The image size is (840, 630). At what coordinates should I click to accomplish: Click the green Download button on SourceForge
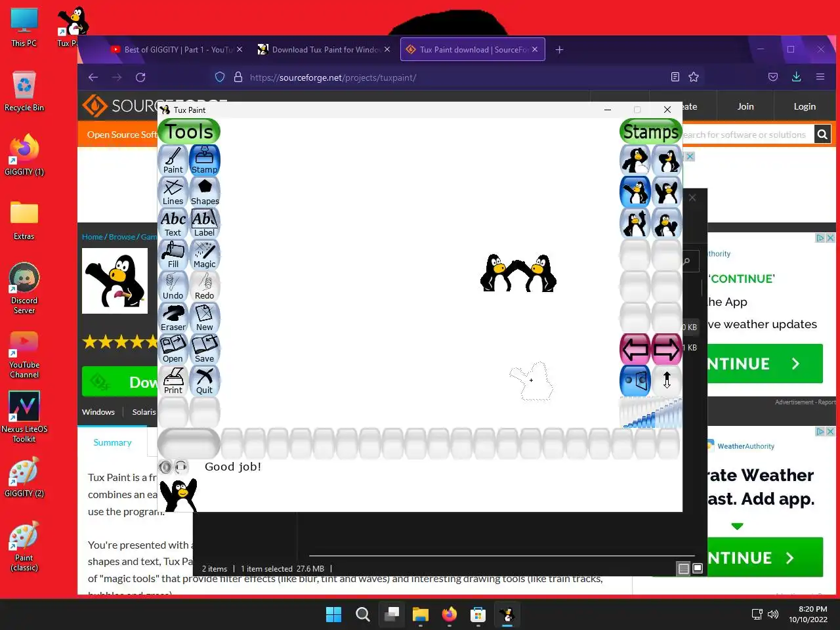pos(119,382)
